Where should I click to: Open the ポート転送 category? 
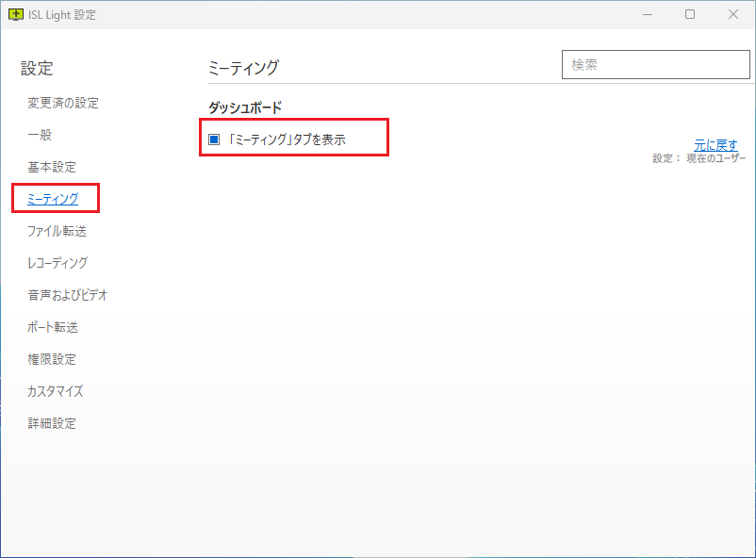tap(53, 327)
